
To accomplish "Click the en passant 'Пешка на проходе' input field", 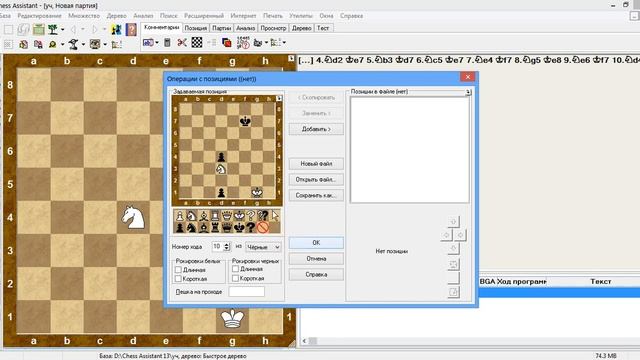I will [247, 291].
